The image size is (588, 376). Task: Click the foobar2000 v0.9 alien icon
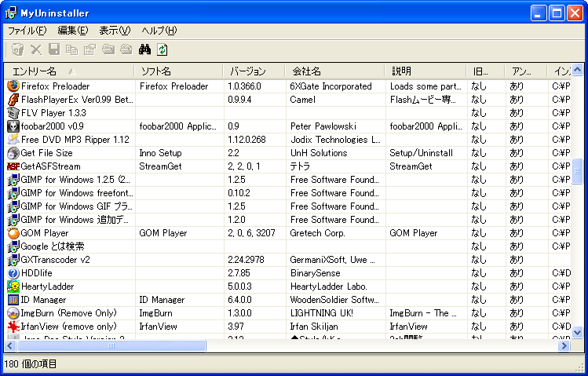pos(13,126)
